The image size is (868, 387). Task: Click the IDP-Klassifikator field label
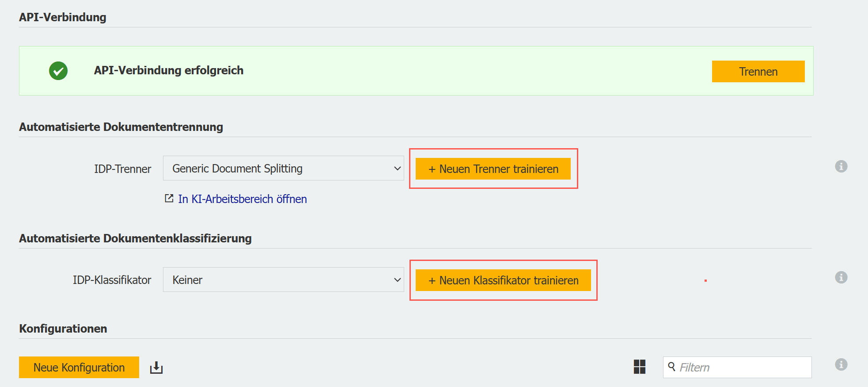coord(112,280)
